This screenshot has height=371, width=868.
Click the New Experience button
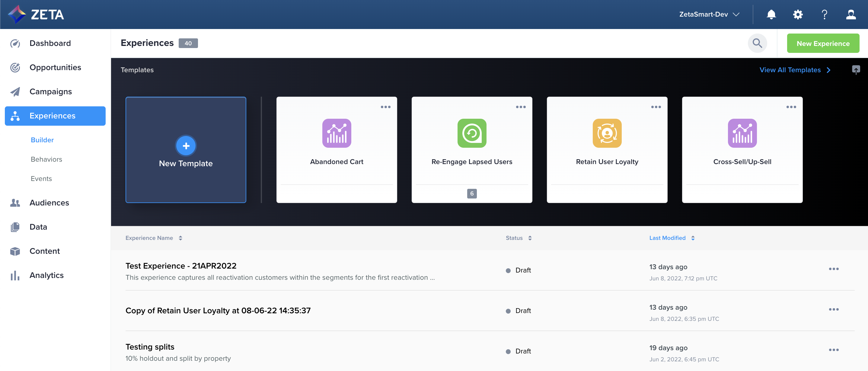coord(823,43)
